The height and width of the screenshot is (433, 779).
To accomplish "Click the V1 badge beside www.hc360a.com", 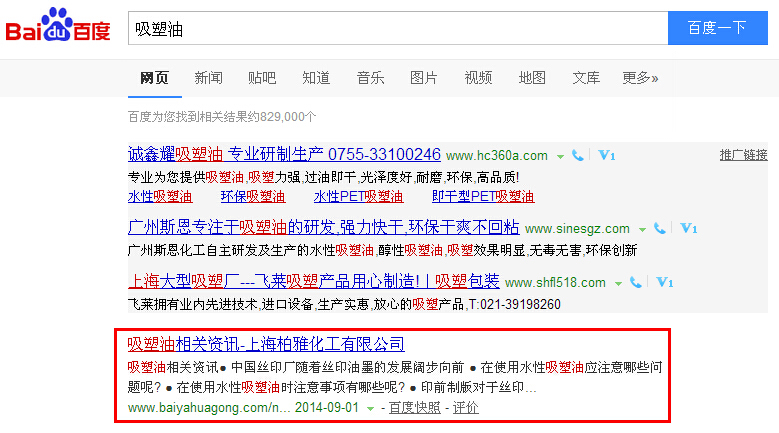I will (607, 155).
